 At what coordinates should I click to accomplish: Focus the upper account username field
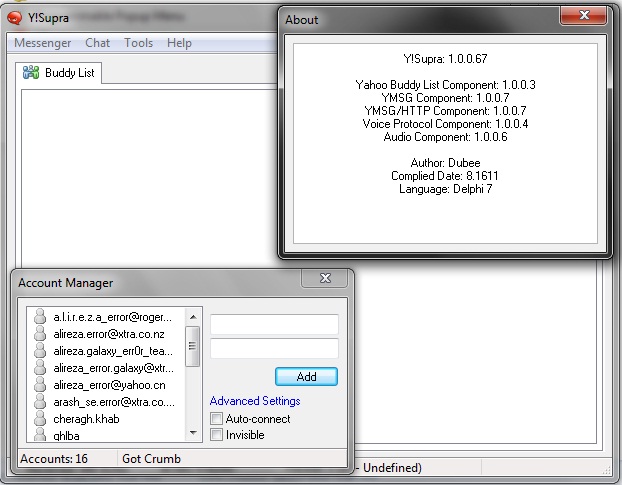[274, 324]
